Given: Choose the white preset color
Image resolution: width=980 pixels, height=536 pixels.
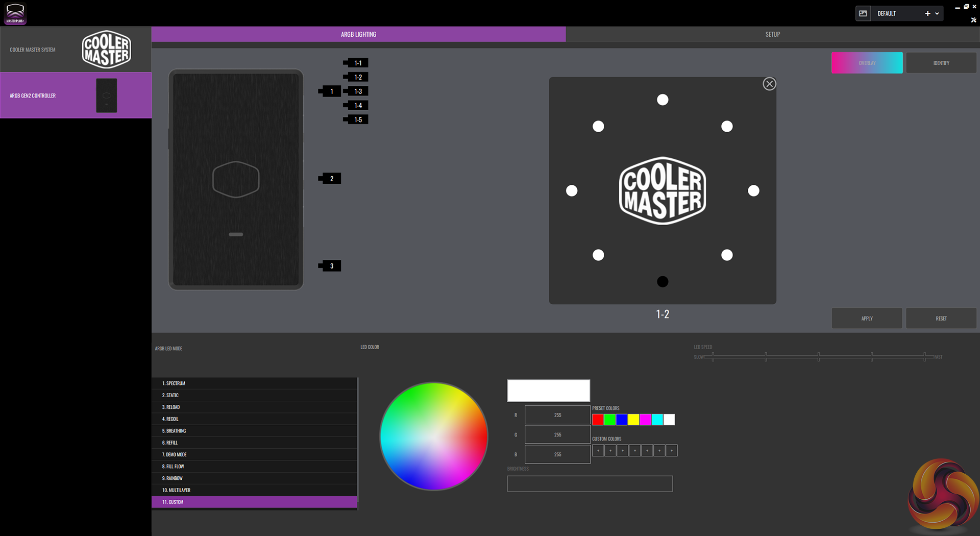Looking at the screenshot, I should point(669,420).
